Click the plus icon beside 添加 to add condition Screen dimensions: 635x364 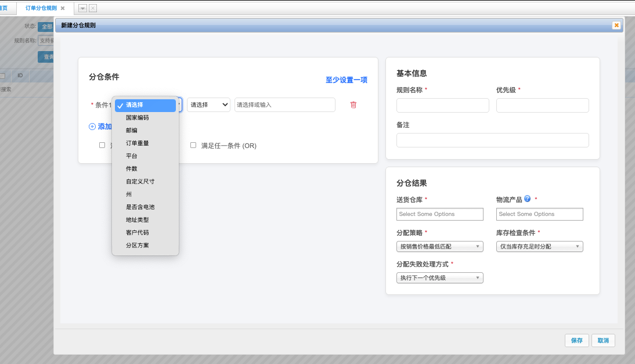pyautogui.click(x=92, y=126)
